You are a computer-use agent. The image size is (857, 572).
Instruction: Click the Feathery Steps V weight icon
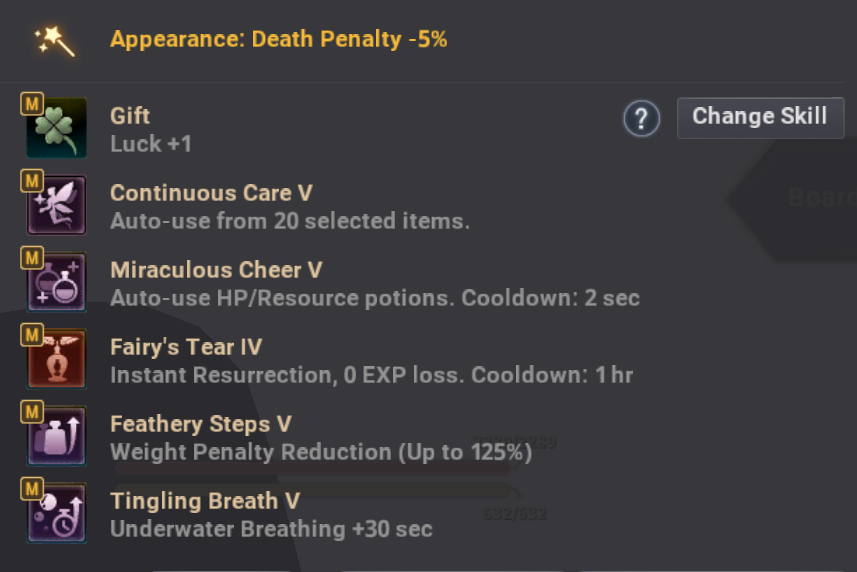pyautogui.click(x=56, y=436)
